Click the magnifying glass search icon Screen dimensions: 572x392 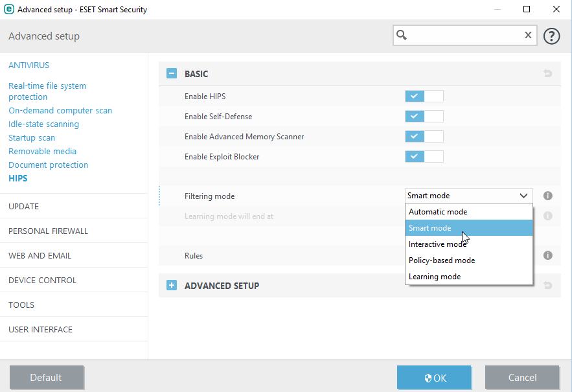[x=402, y=36]
